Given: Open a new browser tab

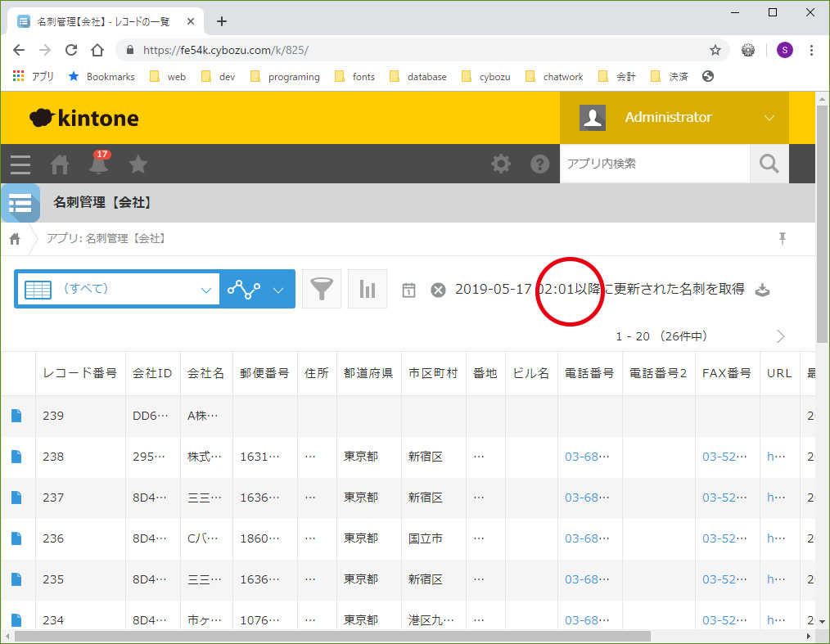Looking at the screenshot, I should pos(222,21).
